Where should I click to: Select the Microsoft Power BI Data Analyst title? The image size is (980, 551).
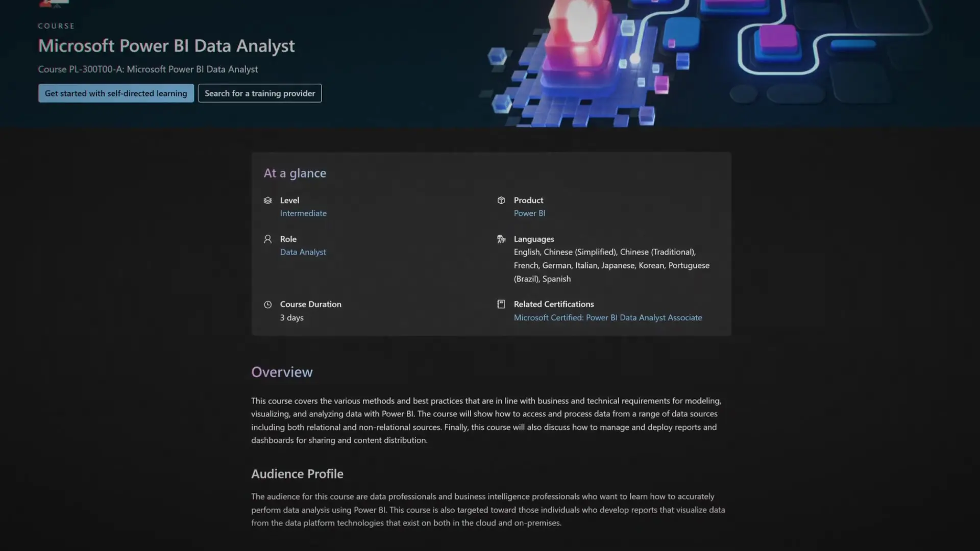pyautogui.click(x=166, y=46)
